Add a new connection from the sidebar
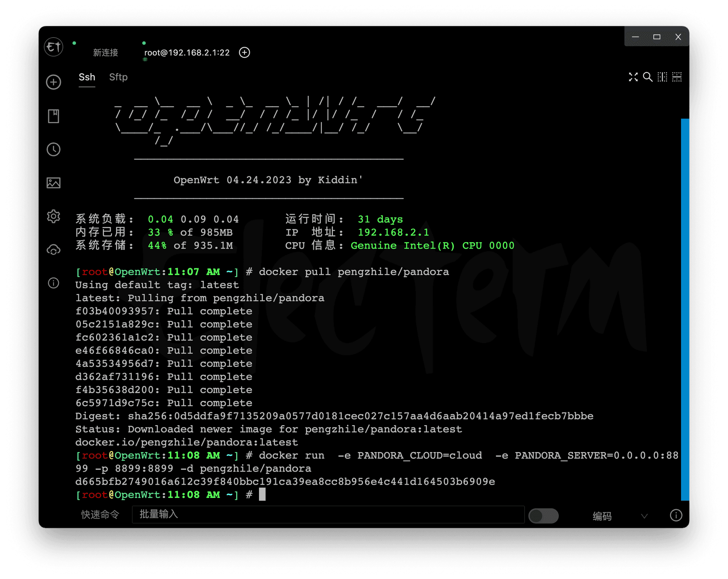Image resolution: width=728 pixels, height=579 pixels. 53,82
